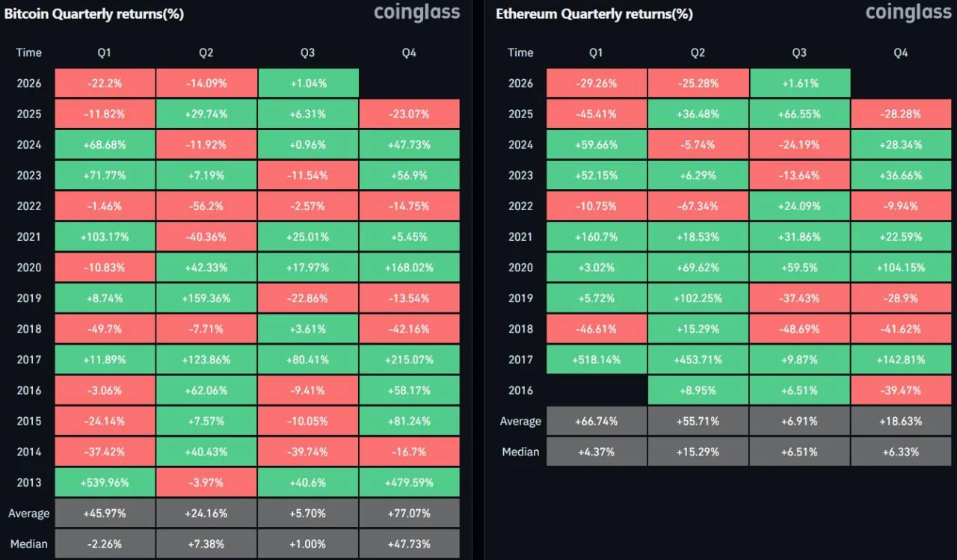
Task: Click the Ethereum coinglass logo watermark
Action: click(x=908, y=13)
